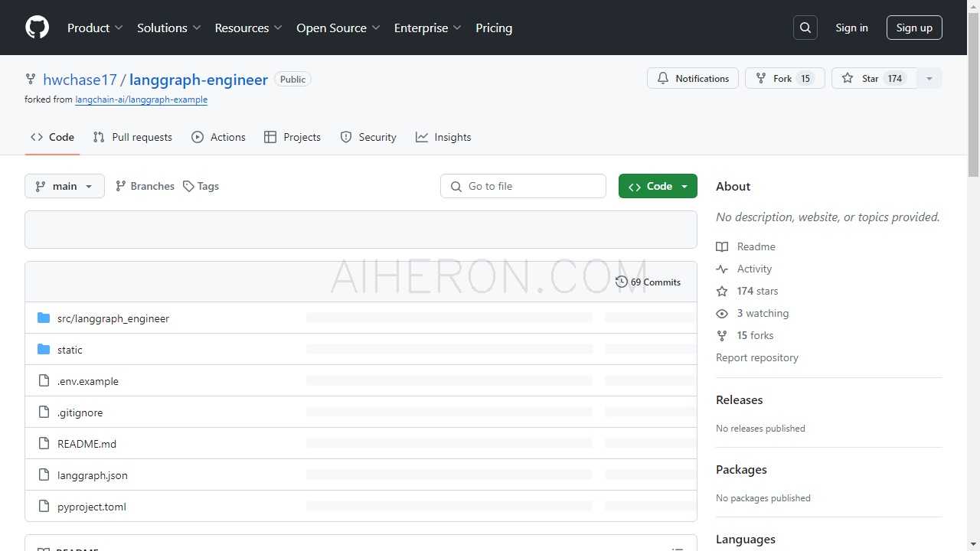Image resolution: width=980 pixels, height=551 pixels.
Task: Switch to the Insights tab
Action: click(x=443, y=137)
